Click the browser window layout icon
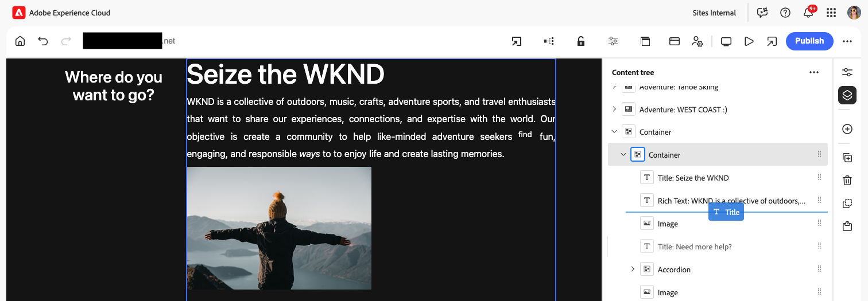 [x=675, y=41]
